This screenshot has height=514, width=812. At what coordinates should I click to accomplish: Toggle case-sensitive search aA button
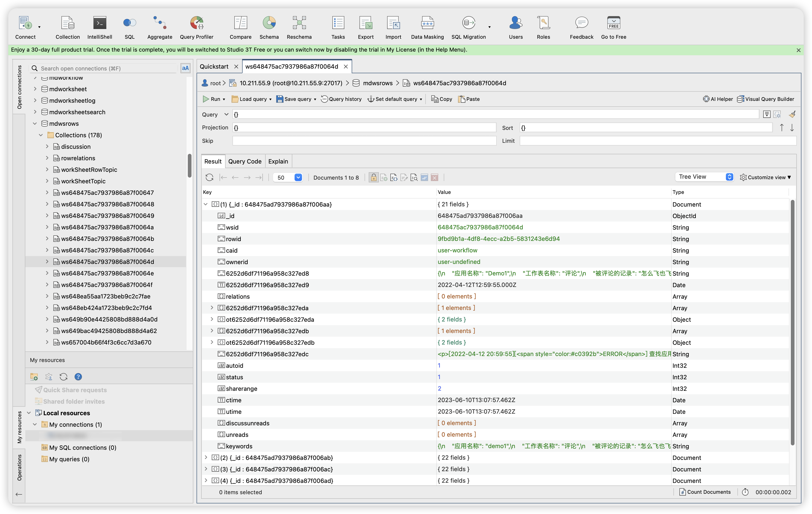[x=185, y=68]
